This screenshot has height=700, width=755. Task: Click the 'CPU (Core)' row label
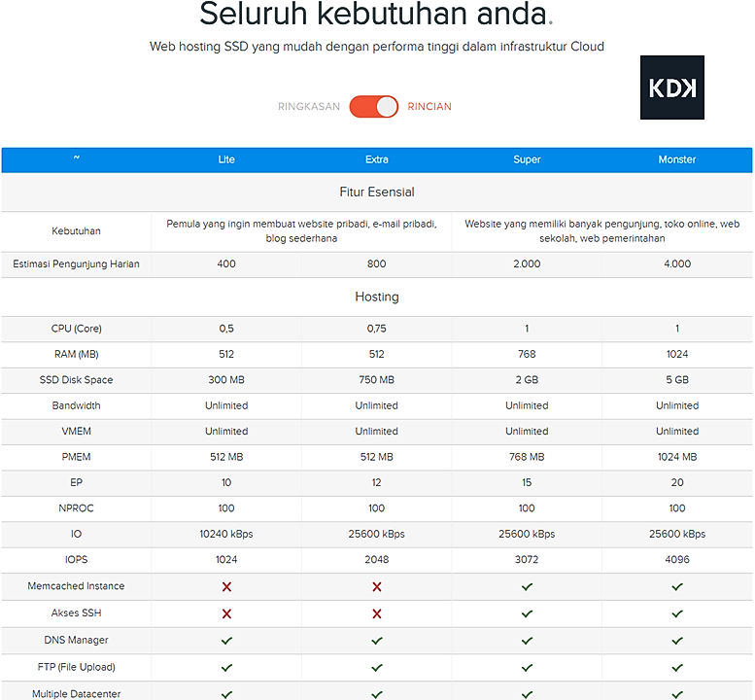click(x=76, y=329)
